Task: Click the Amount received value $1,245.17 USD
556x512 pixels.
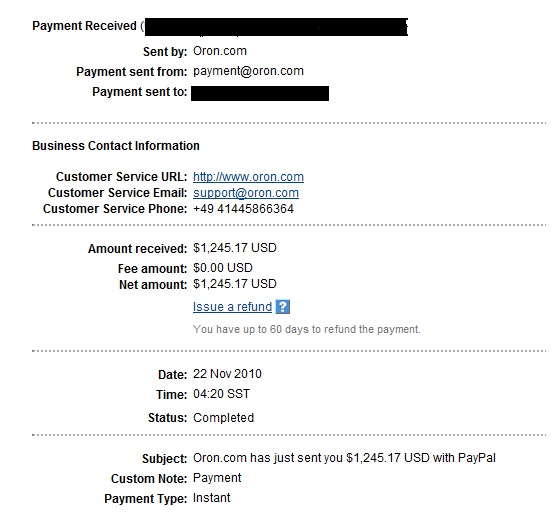Action: [235, 248]
